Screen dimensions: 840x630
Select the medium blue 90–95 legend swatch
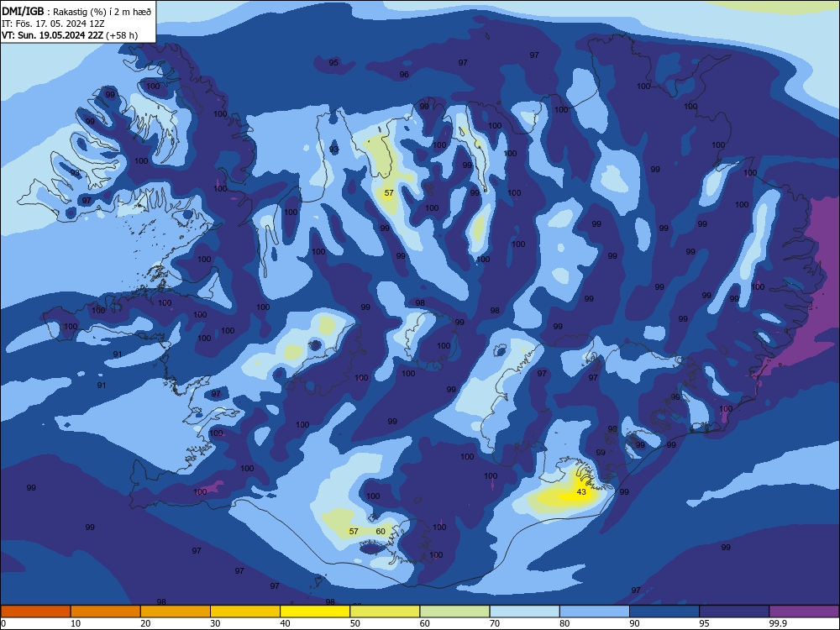[664, 612]
